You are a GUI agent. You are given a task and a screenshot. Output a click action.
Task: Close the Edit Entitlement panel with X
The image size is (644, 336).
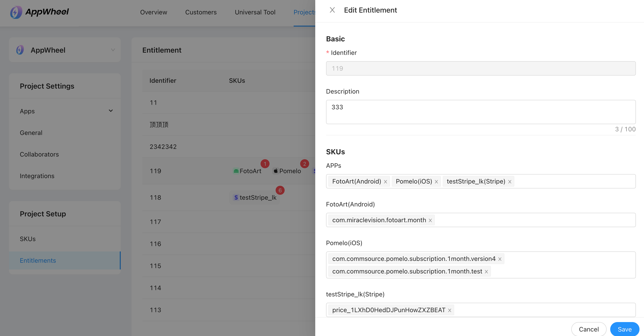click(332, 10)
